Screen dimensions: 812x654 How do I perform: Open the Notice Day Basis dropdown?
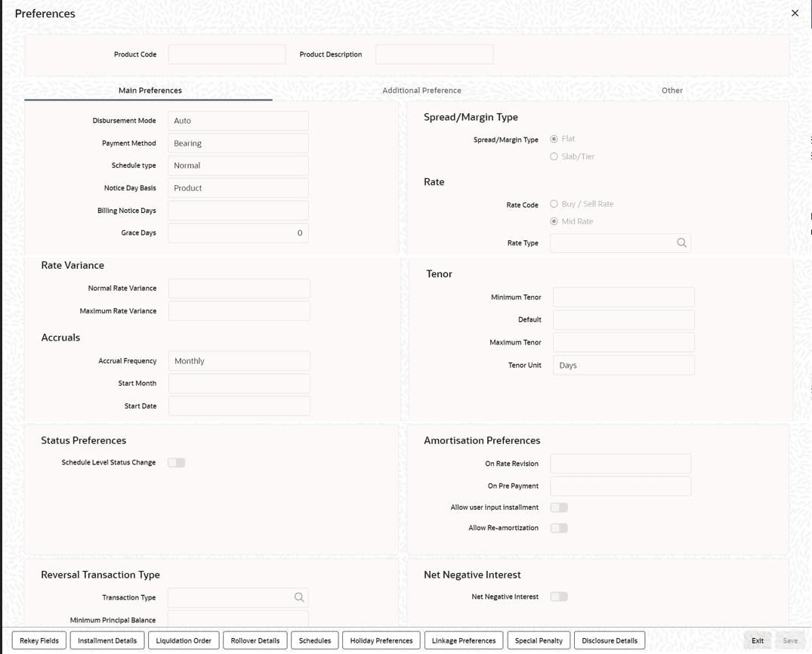[238, 188]
